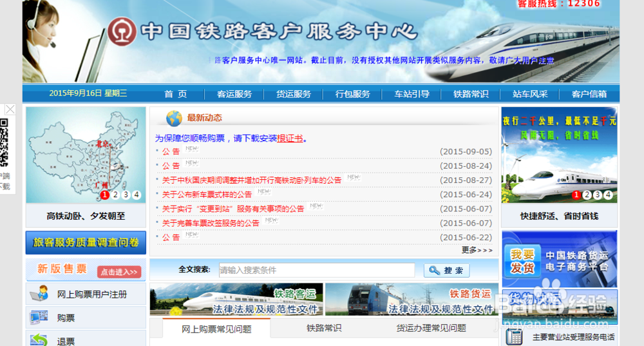Screen dimensions: 644x346
Task: Open the 客户信箱 menu
Action: (589, 94)
